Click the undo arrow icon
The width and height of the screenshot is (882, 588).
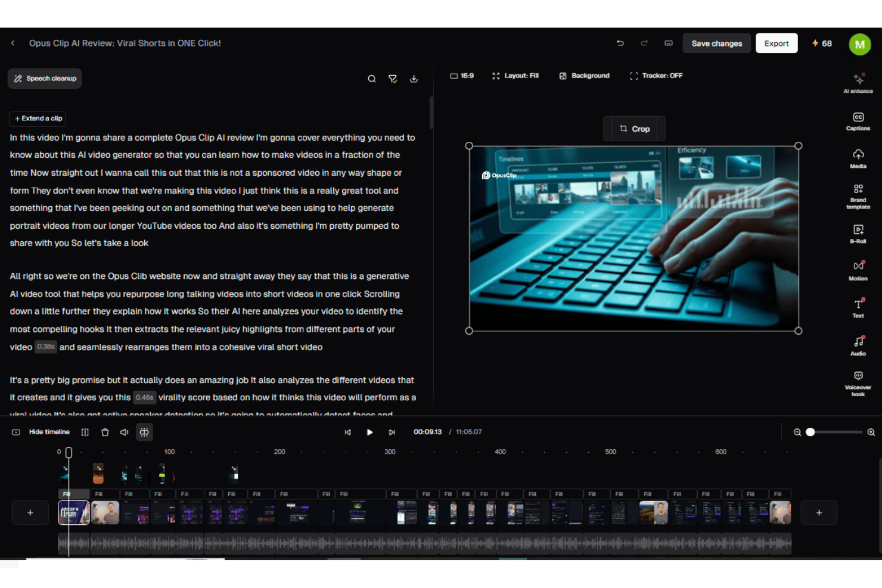click(620, 43)
